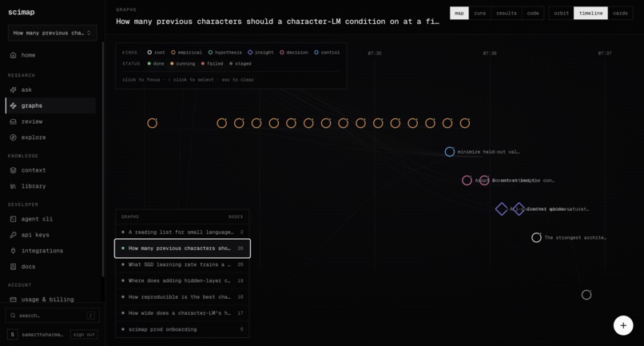Image resolution: width=644 pixels, height=346 pixels.
Task: Click the samarthsharma username text
Action: click(x=42, y=335)
